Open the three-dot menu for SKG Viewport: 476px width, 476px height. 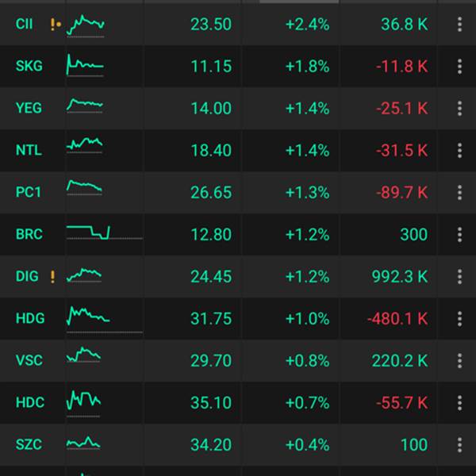tap(459, 66)
